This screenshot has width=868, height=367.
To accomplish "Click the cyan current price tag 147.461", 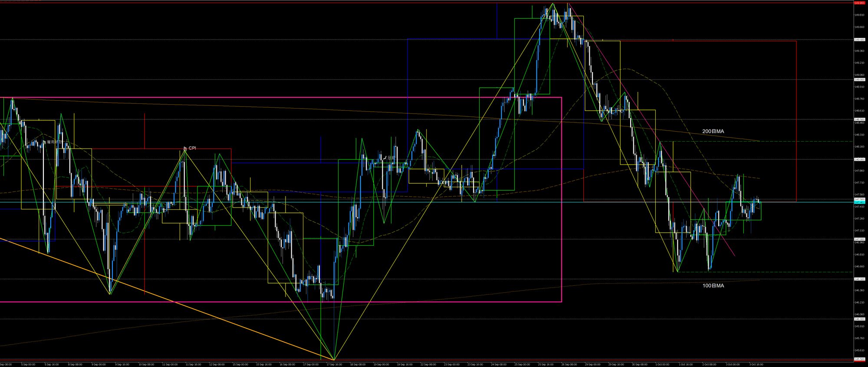I will 859,202.
